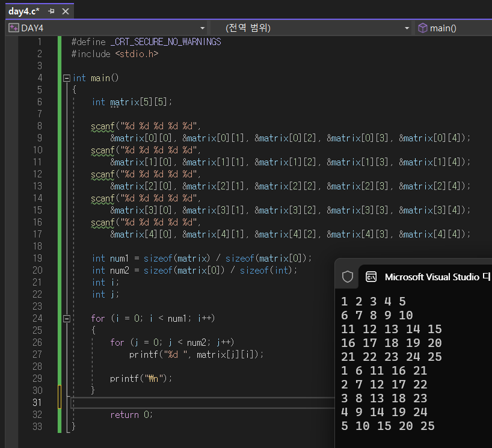This screenshot has height=448, width=492.
Task: Click the printf newline statement on line 29
Action: pyautogui.click(x=141, y=379)
